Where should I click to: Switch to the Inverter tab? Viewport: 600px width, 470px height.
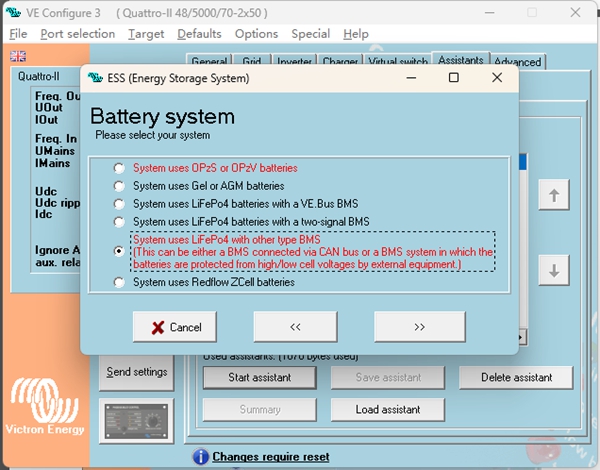[294, 61]
